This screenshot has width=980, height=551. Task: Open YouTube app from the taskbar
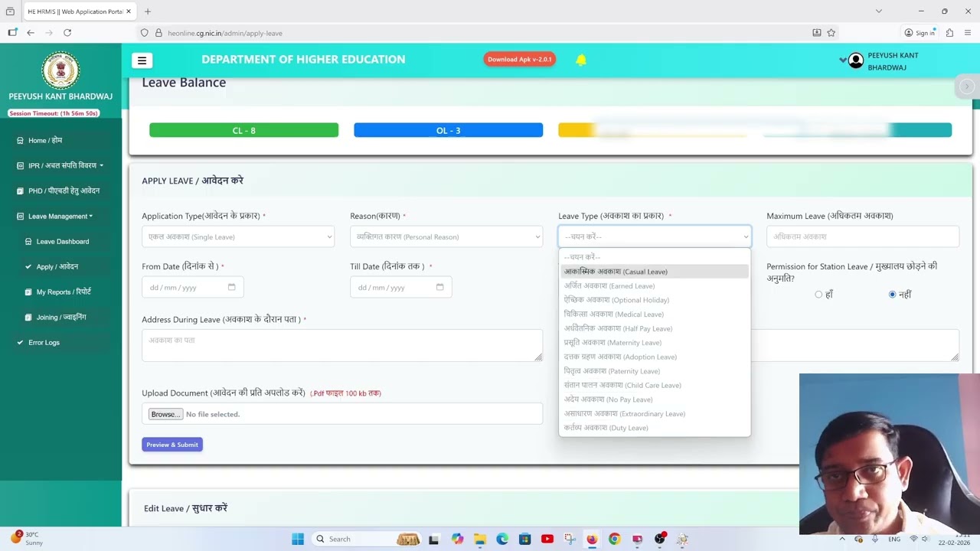pyautogui.click(x=547, y=539)
